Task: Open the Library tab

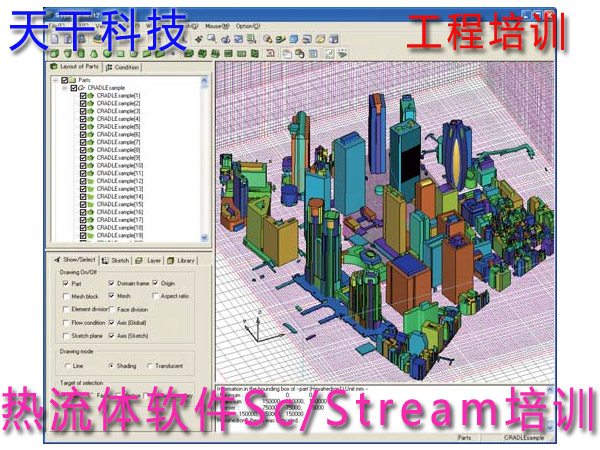Action: pyautogui.click(x=185, y=260)
